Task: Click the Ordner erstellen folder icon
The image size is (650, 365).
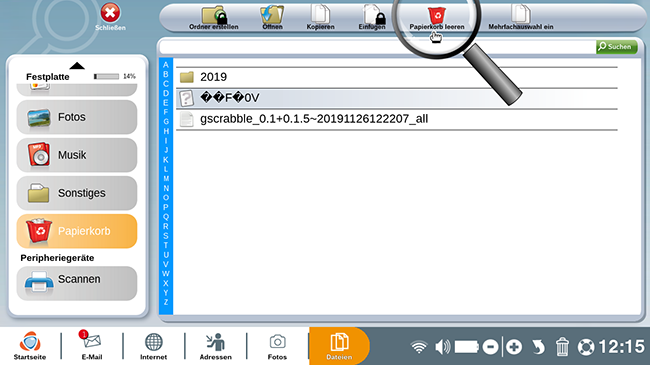Action: pyautogui.click(x=214, y=15)
